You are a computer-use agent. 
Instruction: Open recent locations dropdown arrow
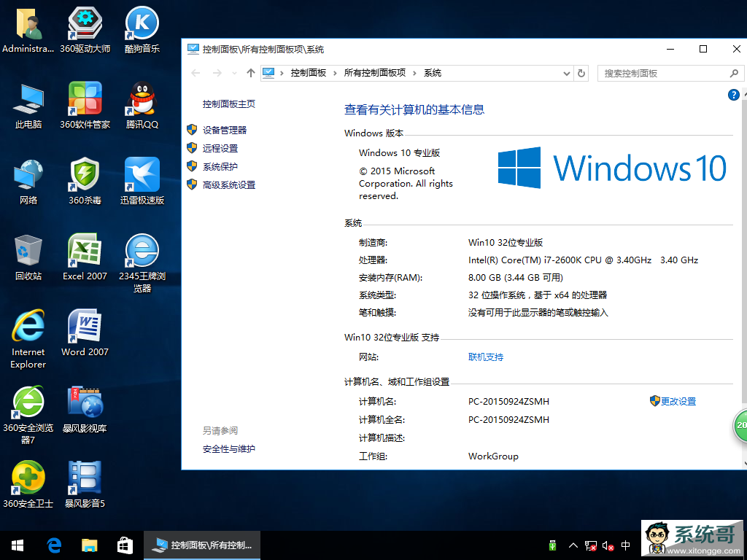234,74
